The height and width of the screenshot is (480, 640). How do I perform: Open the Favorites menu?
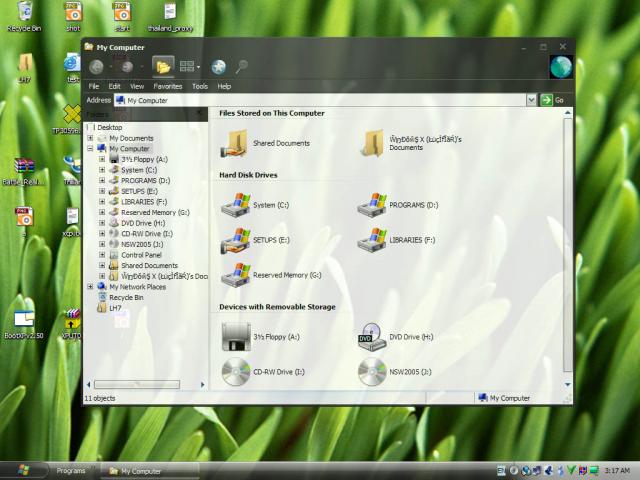168,87
